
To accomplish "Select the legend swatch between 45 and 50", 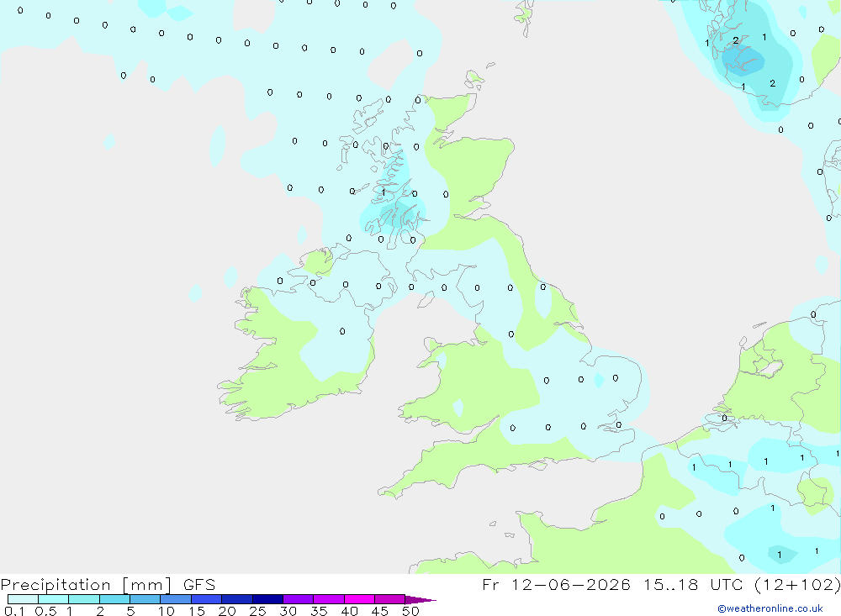I will coord(389,599).
